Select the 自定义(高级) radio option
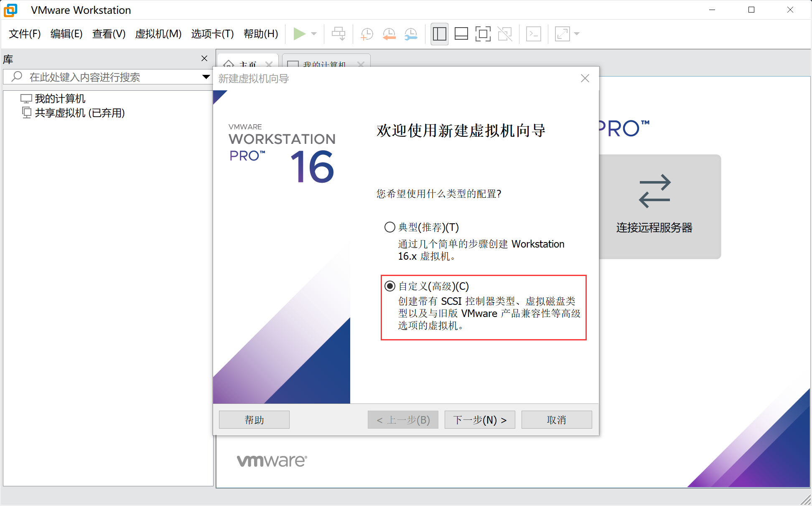 coord(389,286)
